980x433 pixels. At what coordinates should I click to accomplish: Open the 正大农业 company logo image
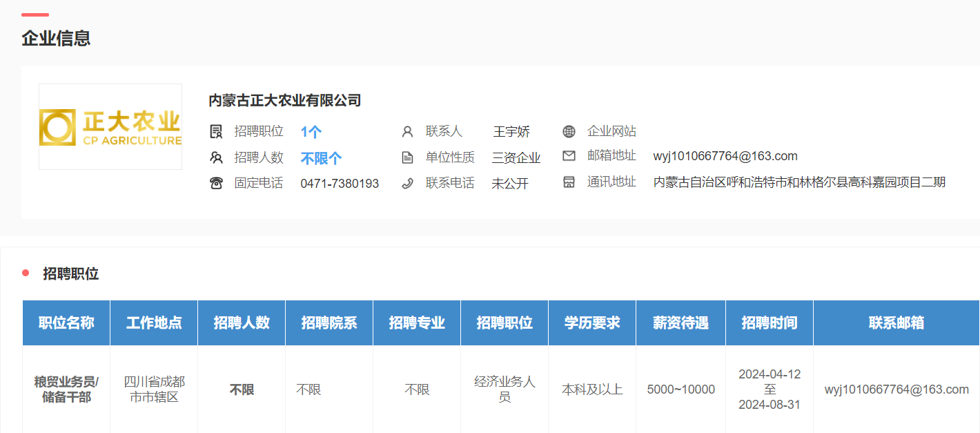(x=110, y=127)
